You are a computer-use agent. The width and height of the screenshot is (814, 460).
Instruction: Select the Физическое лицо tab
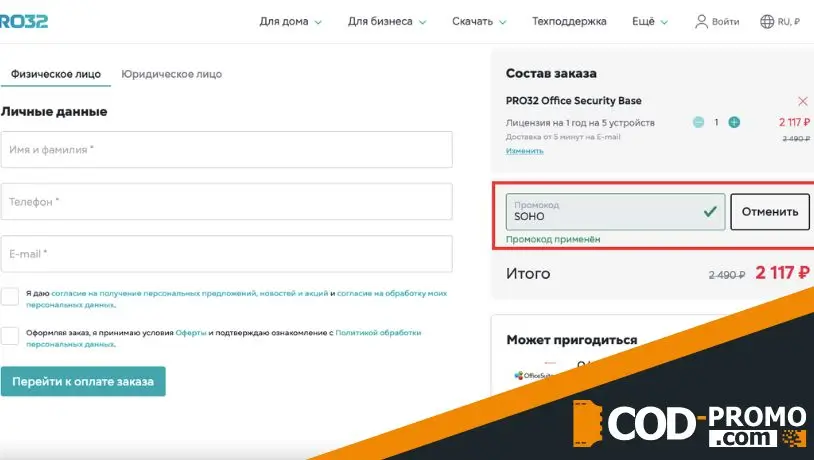point(56,74)
